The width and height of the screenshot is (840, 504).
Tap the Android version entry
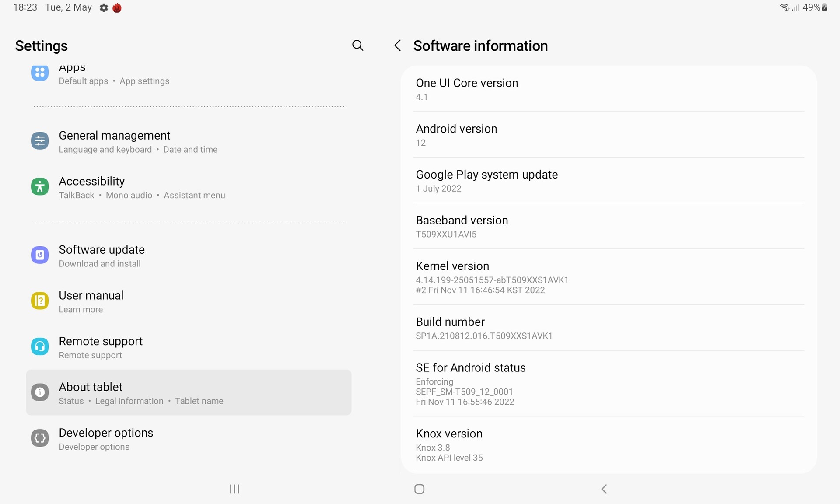pos(608,135)
